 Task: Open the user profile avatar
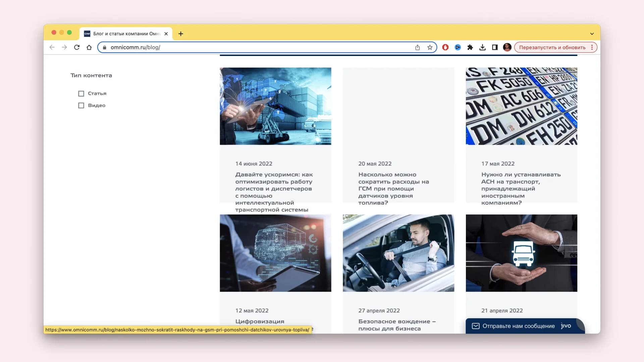pyautogui.click(x=507, y=47)
